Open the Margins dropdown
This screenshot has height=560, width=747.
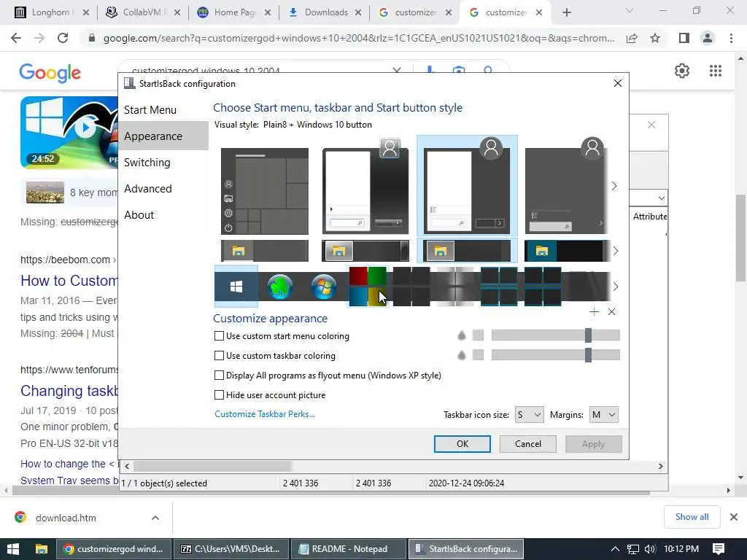tap(603, 415)
